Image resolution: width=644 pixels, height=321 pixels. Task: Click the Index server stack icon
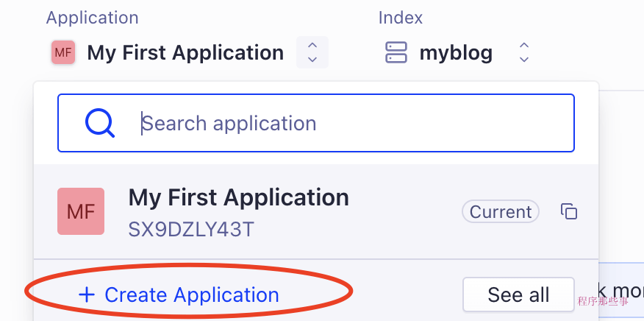[396, 53]
